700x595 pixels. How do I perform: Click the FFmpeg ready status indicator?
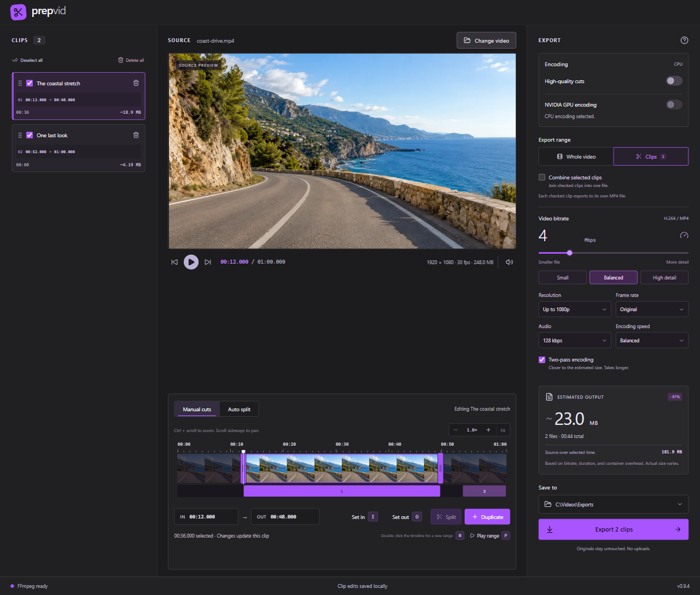[x=30, y=586]
